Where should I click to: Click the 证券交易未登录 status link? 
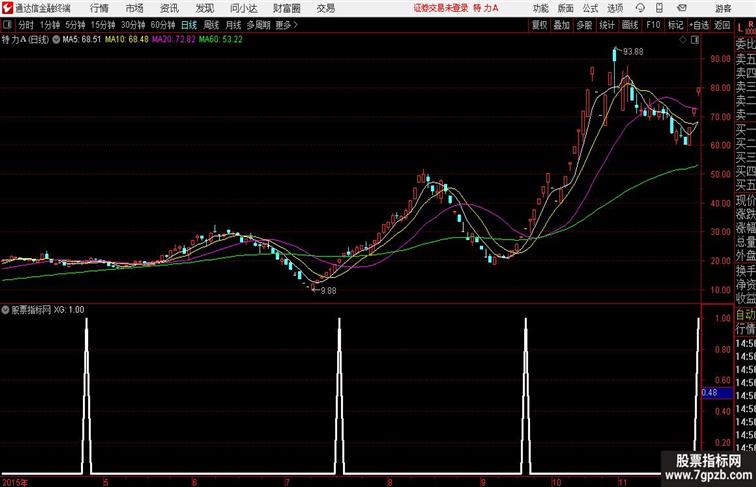(x=441, y=8)
